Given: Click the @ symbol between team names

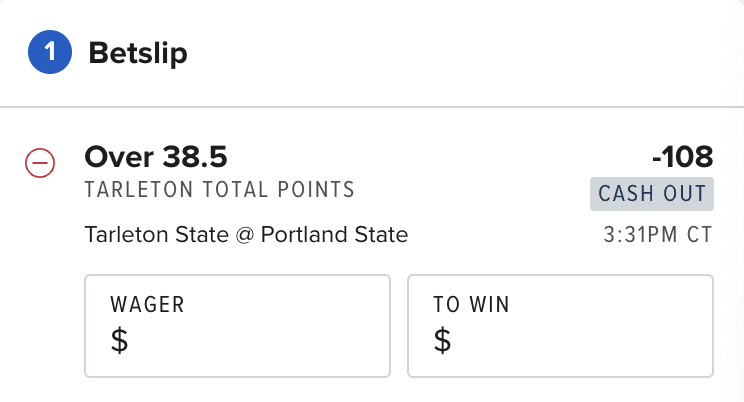Looking at the screenshot, I should point(245,235).
